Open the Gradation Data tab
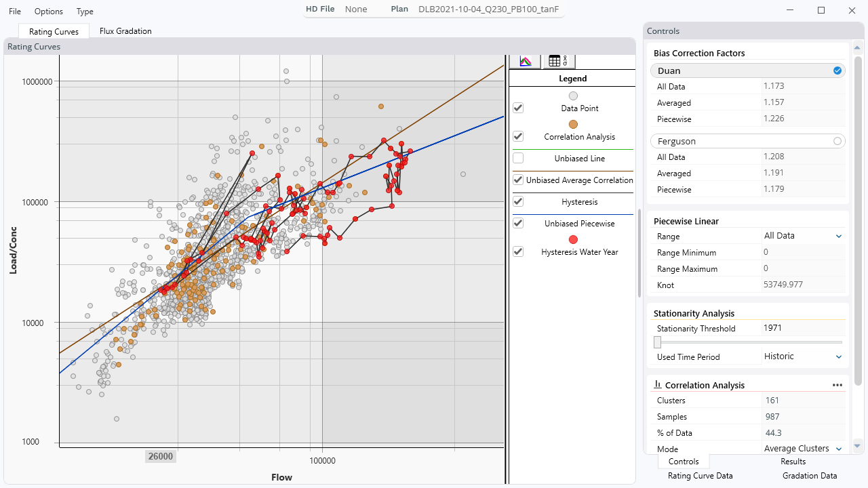The width and height of the screenshot is (868, 488). coord(810,476)
